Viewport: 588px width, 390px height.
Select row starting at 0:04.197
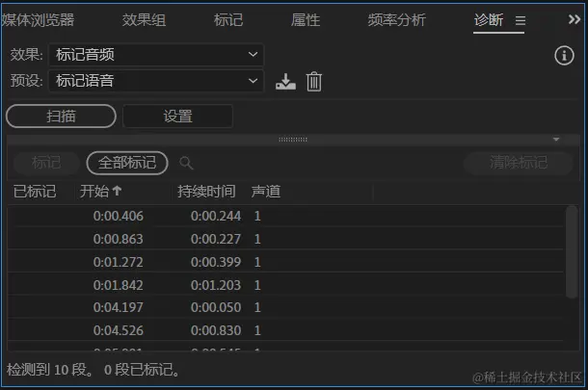click(x=285, y=307)
